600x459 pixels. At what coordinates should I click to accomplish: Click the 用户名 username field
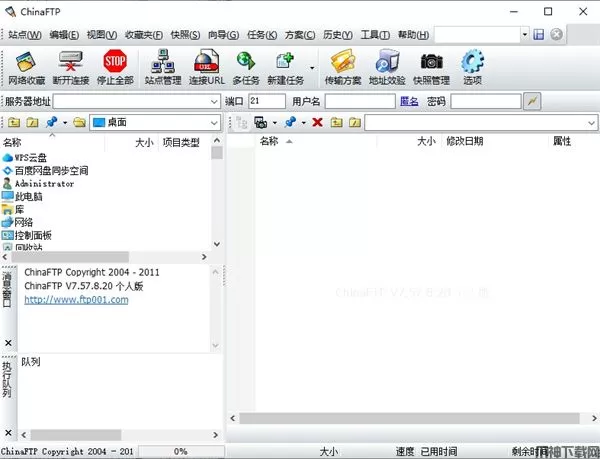[x=360, y=101]
